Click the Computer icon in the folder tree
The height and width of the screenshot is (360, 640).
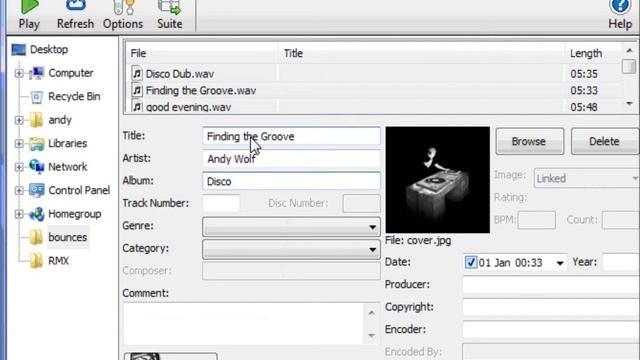pyautogui.click(x=37, y=73)
